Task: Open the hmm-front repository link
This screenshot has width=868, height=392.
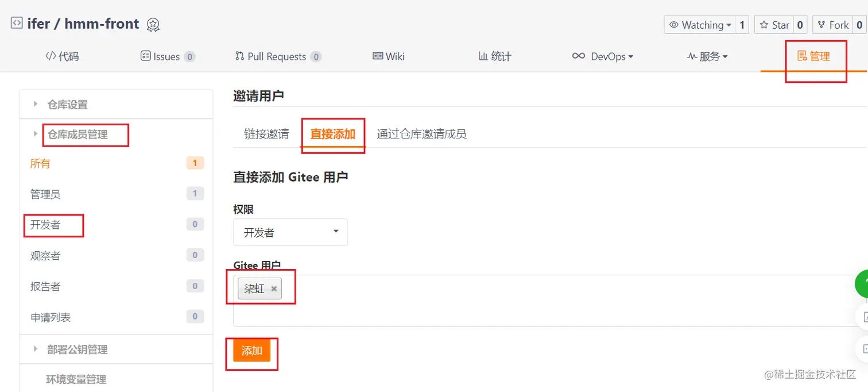Action: click(x=102, y=24)
